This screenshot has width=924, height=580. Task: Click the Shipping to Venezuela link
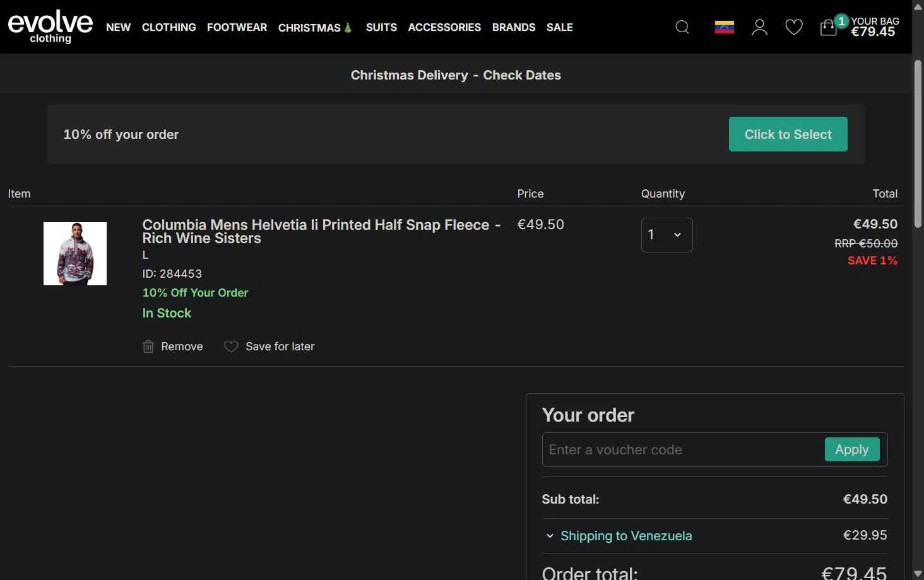point(626,536)
